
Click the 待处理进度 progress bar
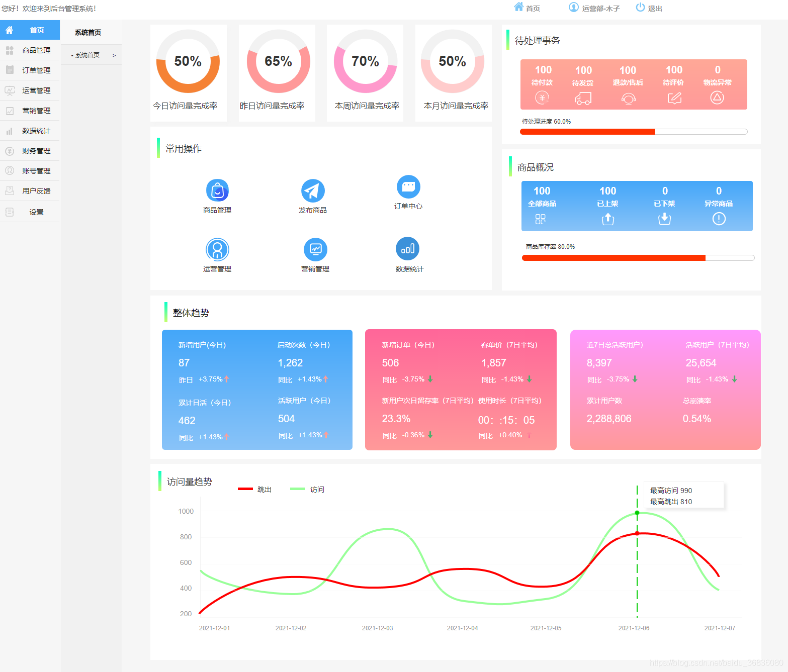point(633,132)
